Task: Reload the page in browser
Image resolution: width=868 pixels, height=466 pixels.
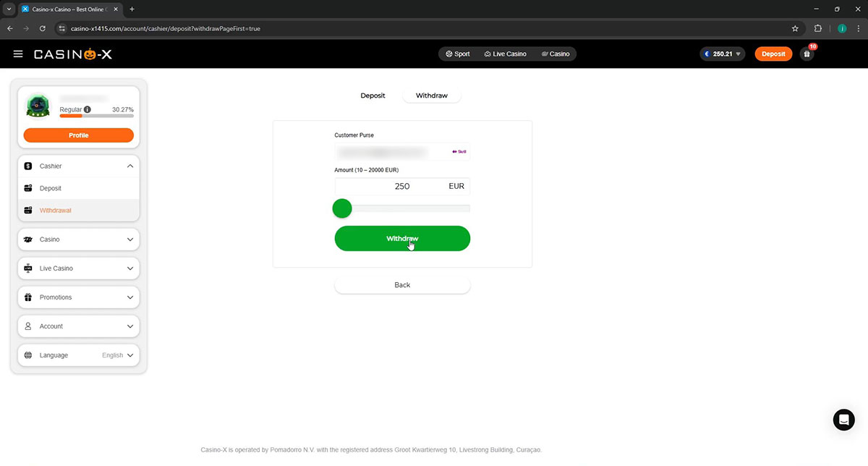Action: click(x=43, y=29)
